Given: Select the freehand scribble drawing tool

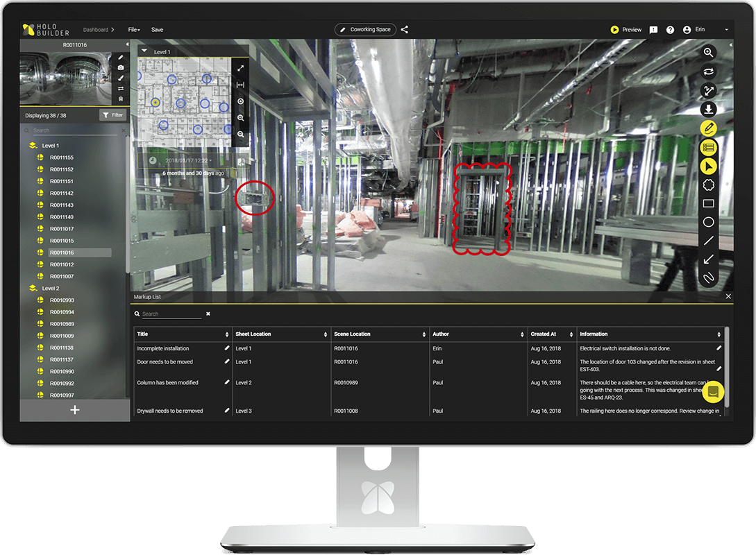Looking at the screenshot, I should [709, 278].
